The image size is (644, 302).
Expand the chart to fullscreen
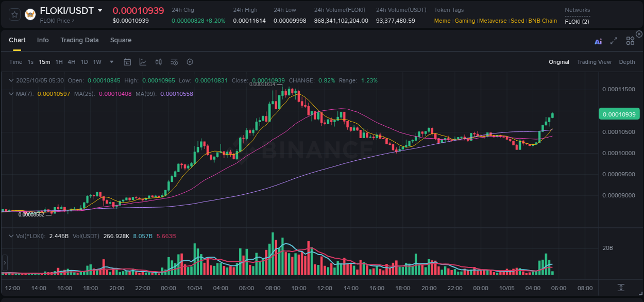pos(613,41)
